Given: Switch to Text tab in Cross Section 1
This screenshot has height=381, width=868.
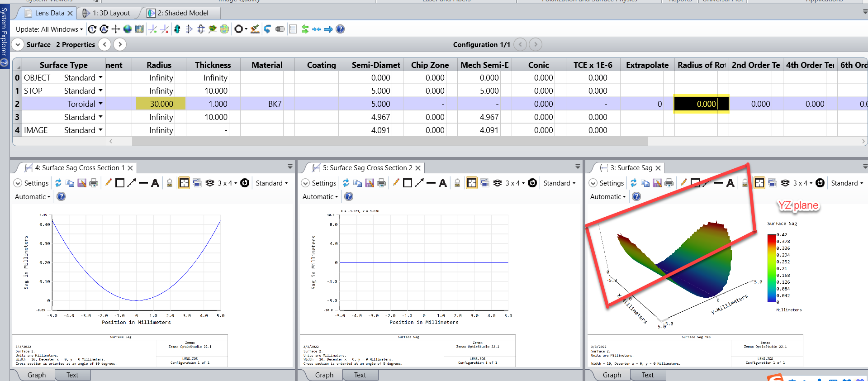Looking at the screenshot, I should [72, 375].
